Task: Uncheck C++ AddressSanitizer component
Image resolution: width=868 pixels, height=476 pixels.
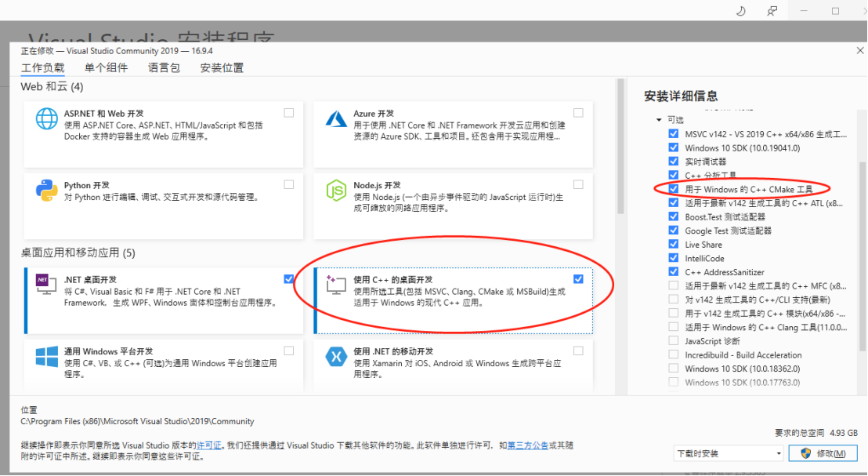Action: coord(673,271)
